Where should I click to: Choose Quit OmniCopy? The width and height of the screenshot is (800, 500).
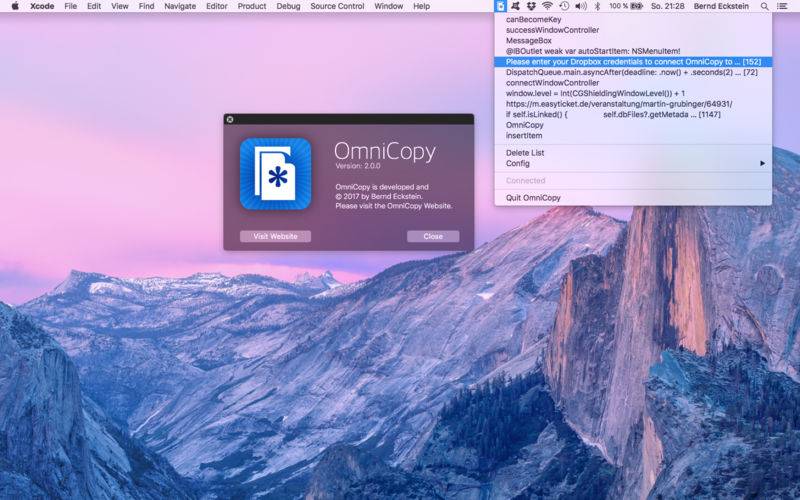tap(633, 197)
